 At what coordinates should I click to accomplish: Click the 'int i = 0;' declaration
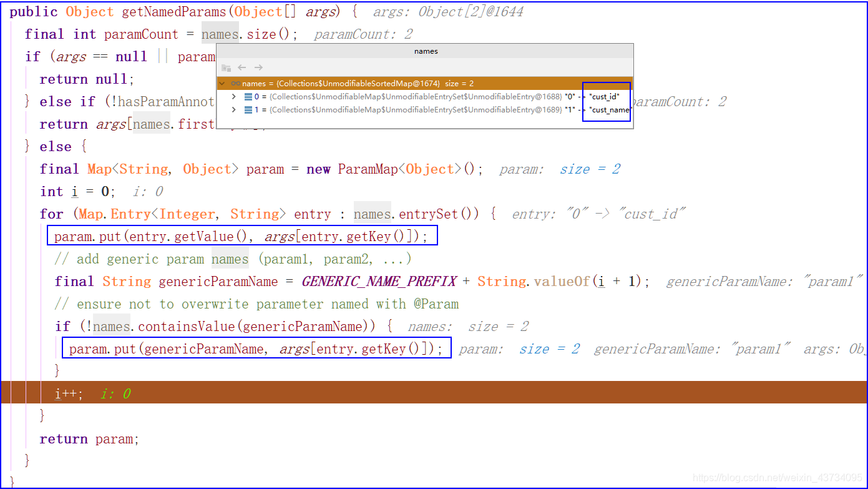(x=77, y=192)
